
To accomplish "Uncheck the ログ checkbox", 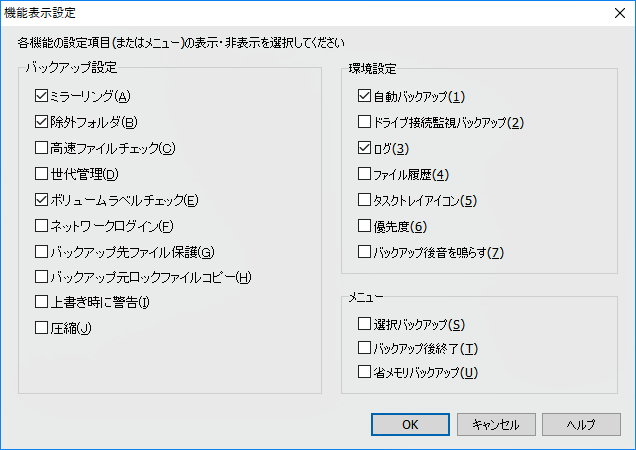I will (365, 149).
